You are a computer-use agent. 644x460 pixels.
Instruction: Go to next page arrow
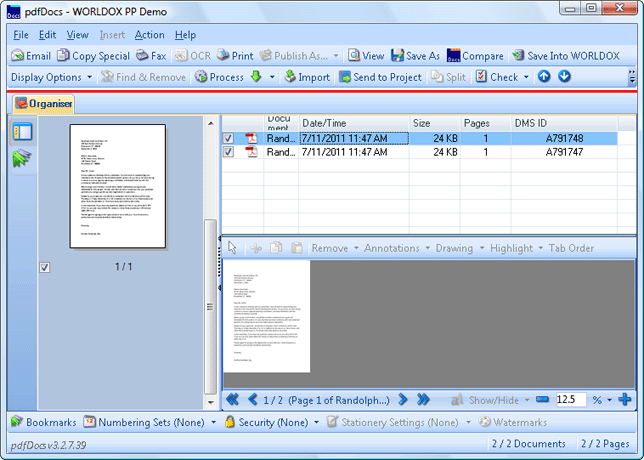tap(403, 399)
